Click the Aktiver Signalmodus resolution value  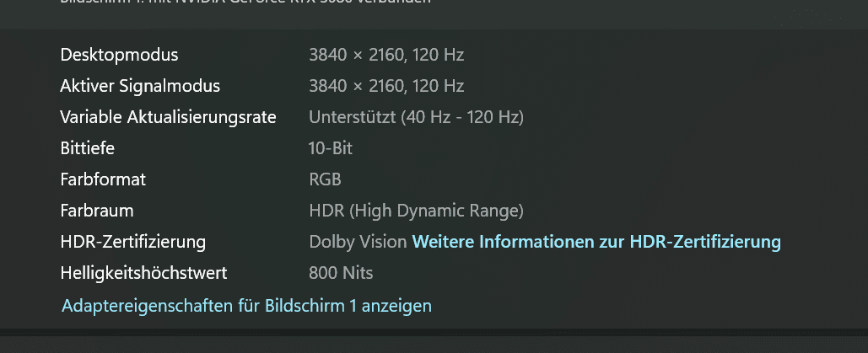[x=386, y=86]
